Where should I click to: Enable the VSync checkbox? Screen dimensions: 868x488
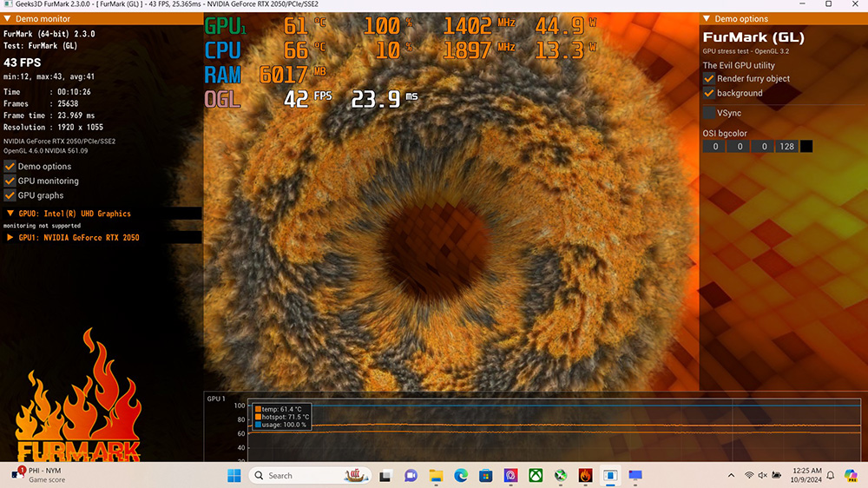tap(708, 113)
